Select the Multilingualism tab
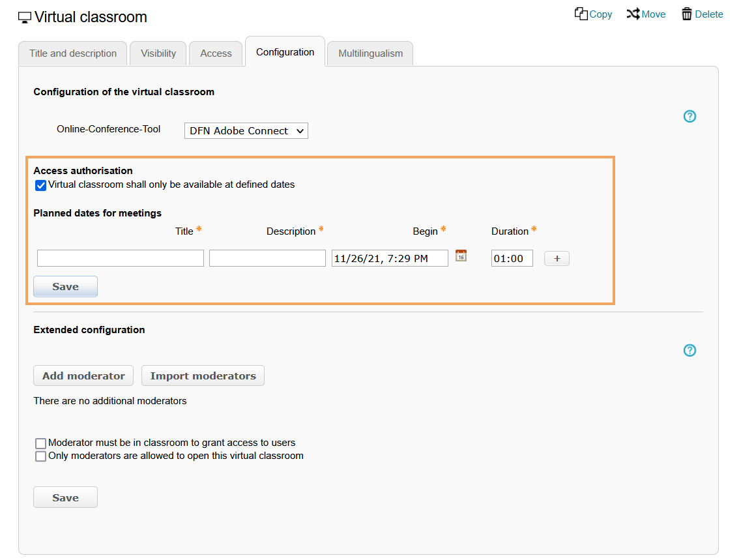 (370, 53)
